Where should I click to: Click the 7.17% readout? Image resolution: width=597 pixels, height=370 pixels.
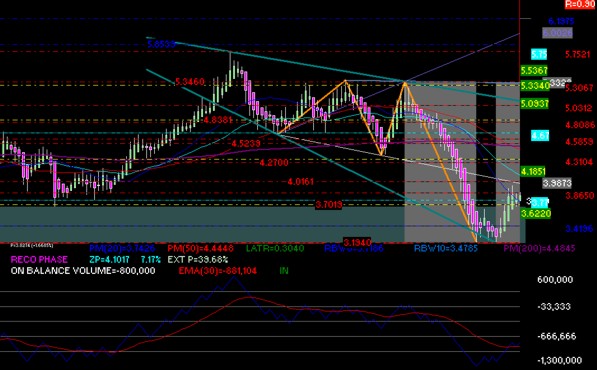[x=151, y=260]
